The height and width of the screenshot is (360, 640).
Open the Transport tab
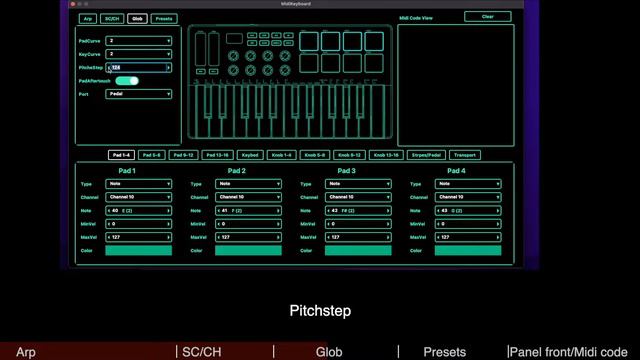point(464,155)
